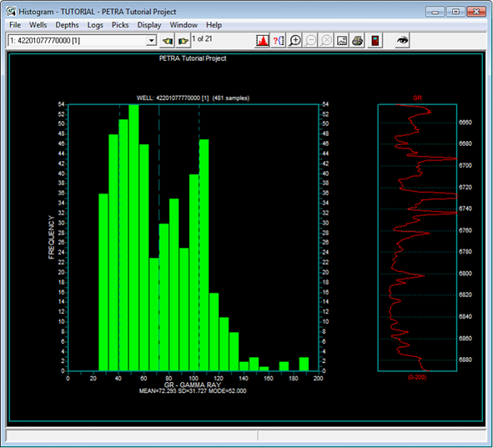Image resolution: width=493 pixels, height=448 pixels.
Task: Click the reset zoom magnifier icon
Action: 326,41
